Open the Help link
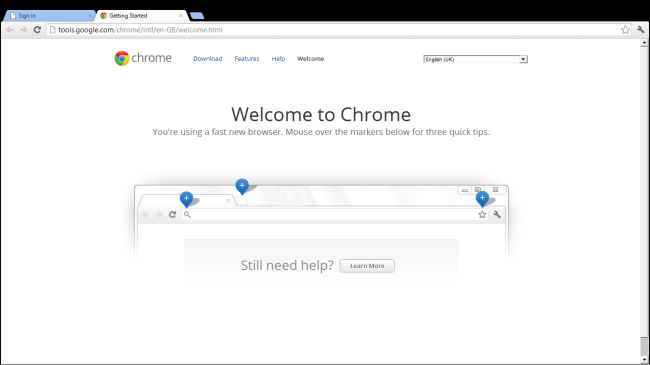 tap(278, 58)
